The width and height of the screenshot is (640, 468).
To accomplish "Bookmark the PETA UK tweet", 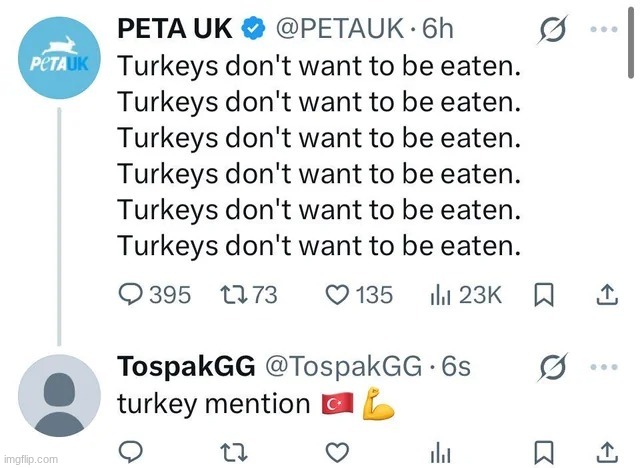I will (x=544, y=295).
